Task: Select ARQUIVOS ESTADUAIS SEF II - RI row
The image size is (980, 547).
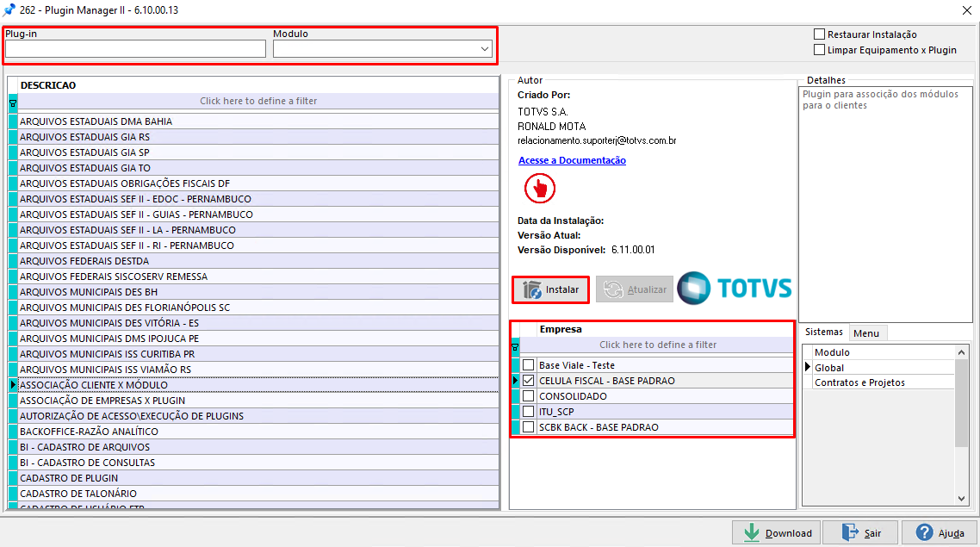Action: [x=258, y=245]
